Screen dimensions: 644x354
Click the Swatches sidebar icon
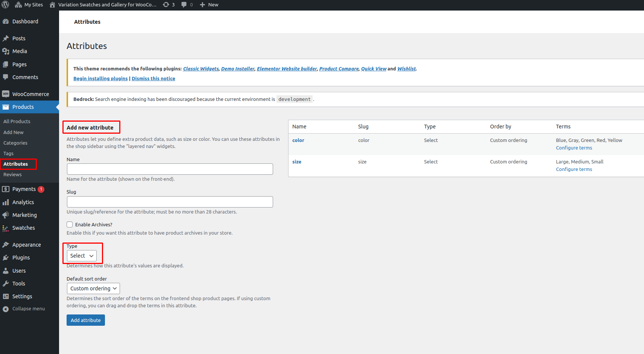tap(6, 228)
